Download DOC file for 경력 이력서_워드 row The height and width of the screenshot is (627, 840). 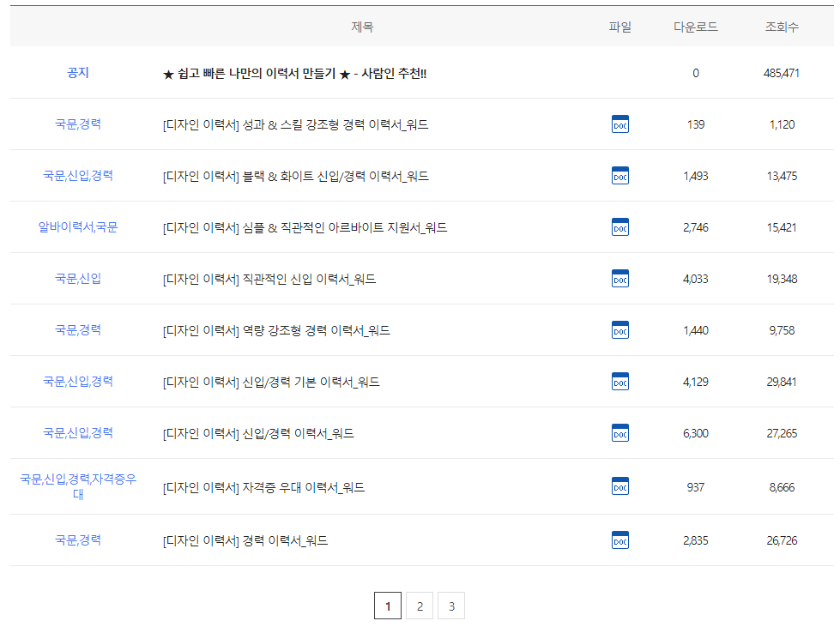[x=619, y=540]
